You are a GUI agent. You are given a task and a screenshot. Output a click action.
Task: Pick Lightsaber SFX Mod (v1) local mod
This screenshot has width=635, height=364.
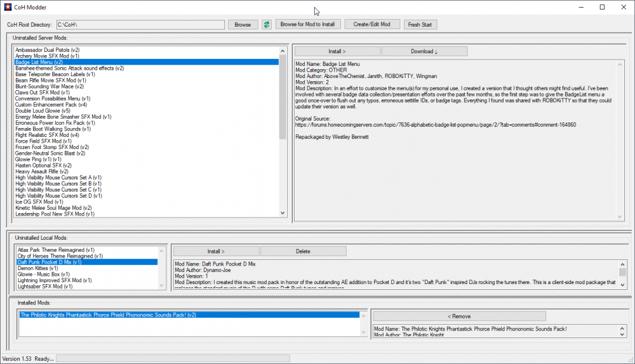pyautogui.click(x=45, y=287)
